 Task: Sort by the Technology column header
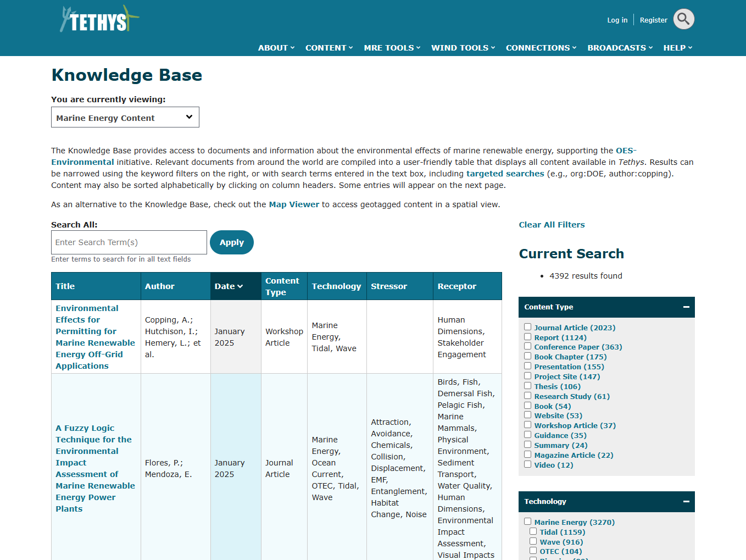coord(336,286)
